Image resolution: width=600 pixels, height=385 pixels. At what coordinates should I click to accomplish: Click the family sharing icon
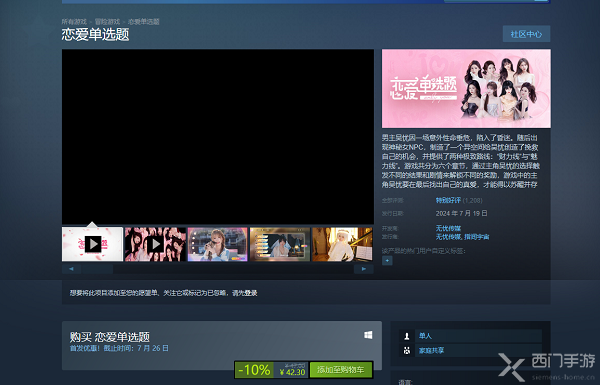click(x=407, y=350)
